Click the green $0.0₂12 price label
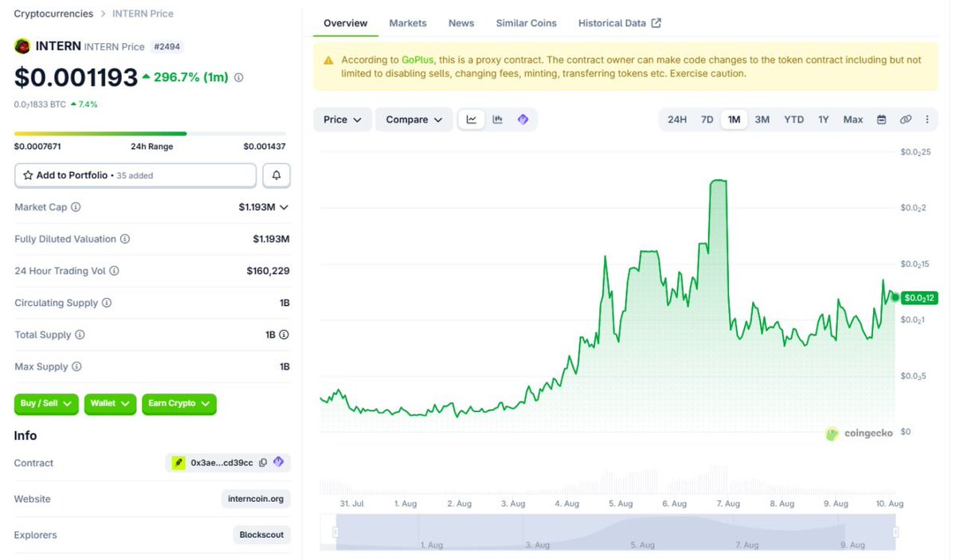Screen dimensions: 956x560 click(919, 298)
